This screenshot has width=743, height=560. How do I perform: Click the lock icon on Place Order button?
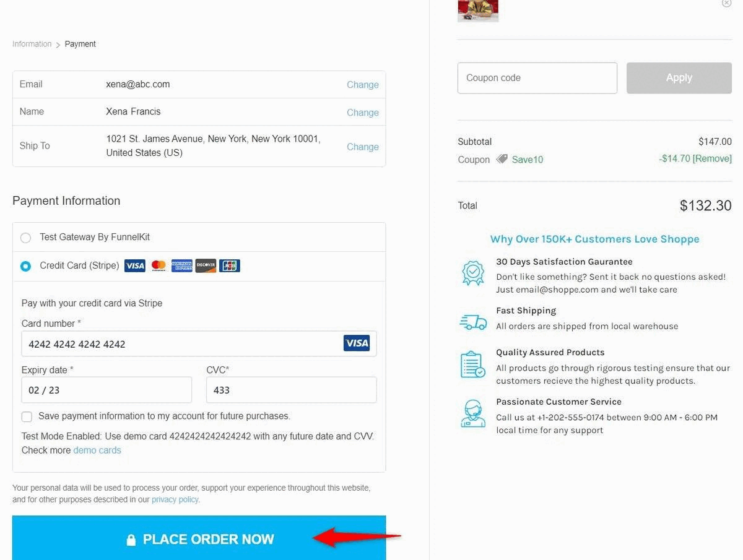pos(131,540)
